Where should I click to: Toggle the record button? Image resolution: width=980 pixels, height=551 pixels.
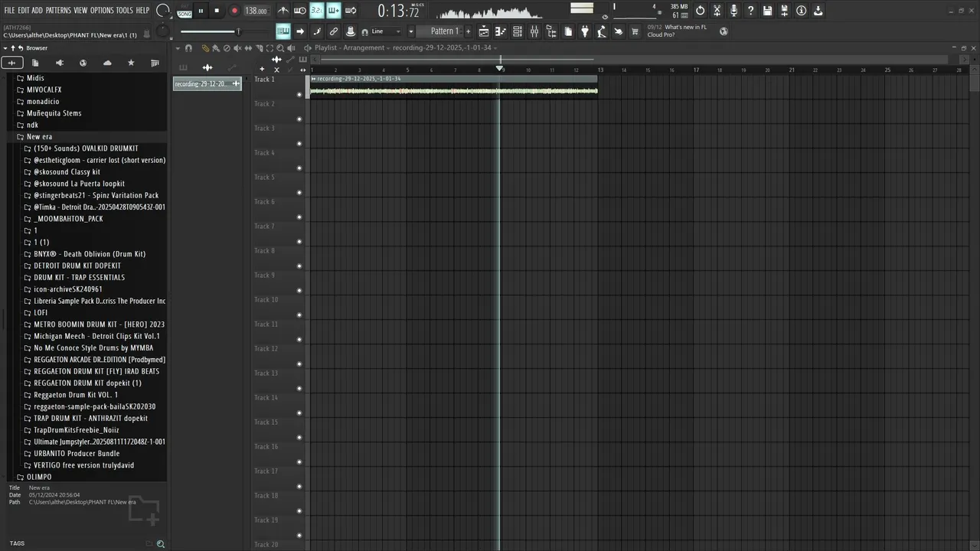tap(234, 11)
